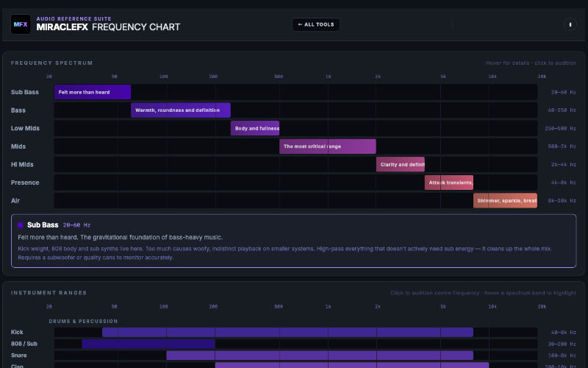
Task: Click the '2k–4k Hz' range value
Action: pyautogui.click(x=563, y=164)
